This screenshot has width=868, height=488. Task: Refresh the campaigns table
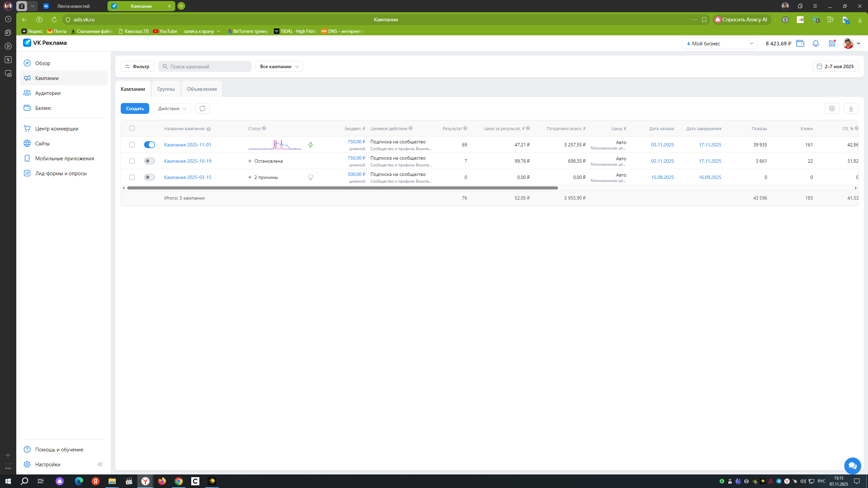click(202, 108)
